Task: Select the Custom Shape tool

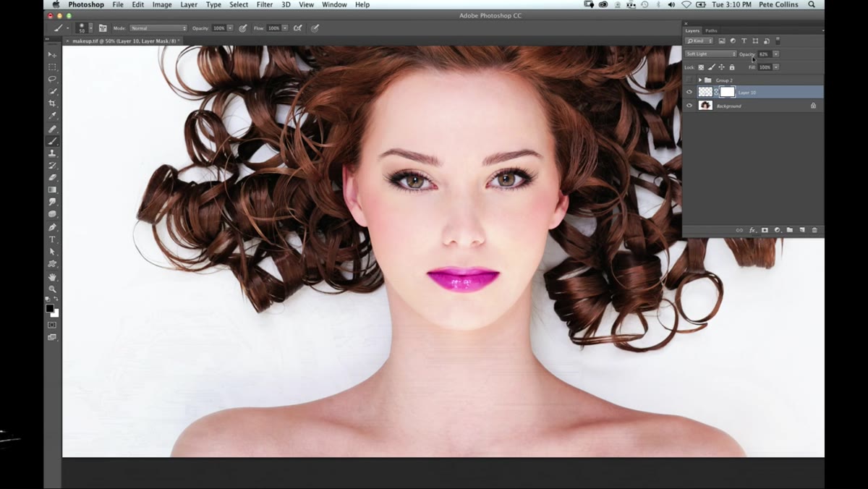Action: pos(52,264)
